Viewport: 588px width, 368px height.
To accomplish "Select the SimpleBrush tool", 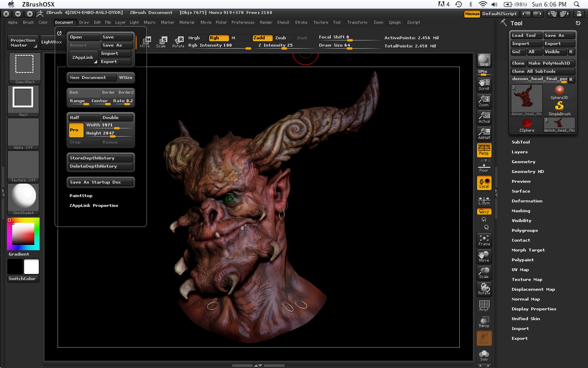I will coord(559,108).
